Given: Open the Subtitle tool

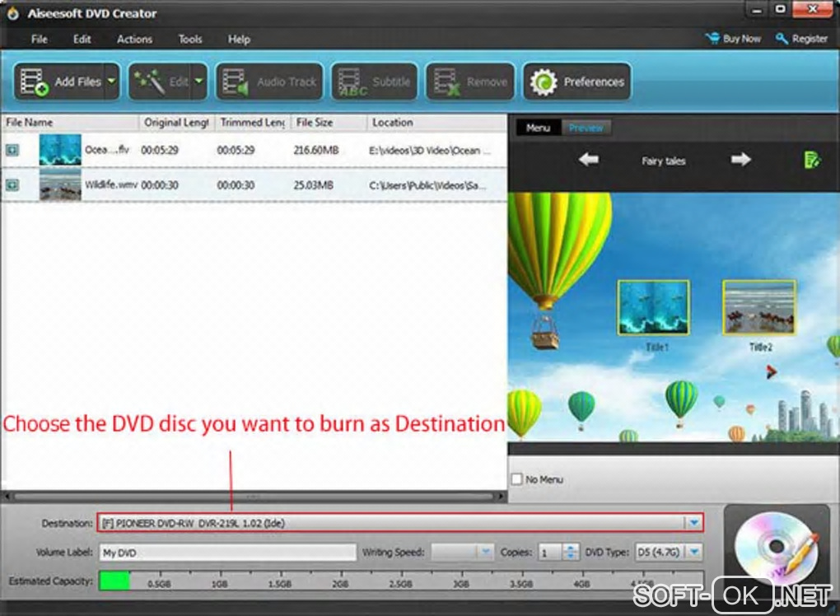Looking at the screenshot, I should (374, 82).
